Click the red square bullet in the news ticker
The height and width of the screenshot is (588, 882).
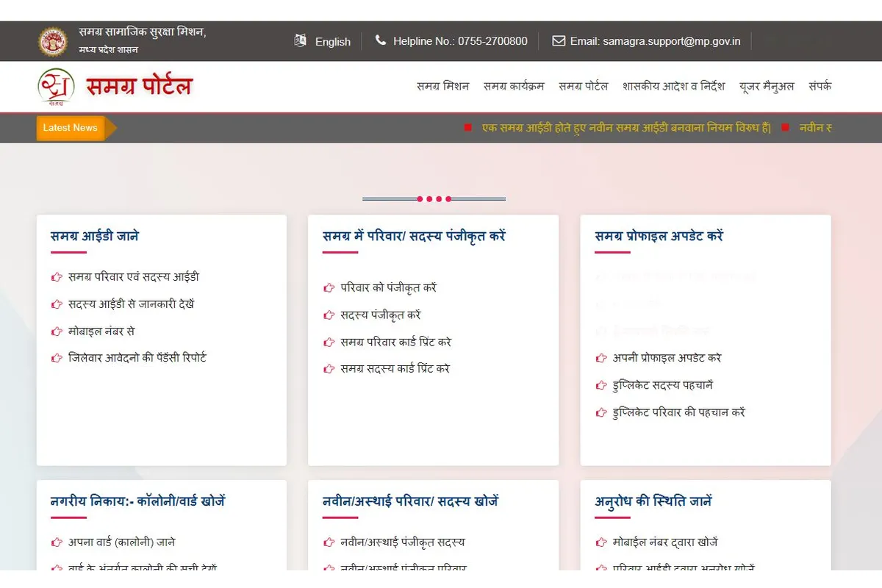(467, 127)
